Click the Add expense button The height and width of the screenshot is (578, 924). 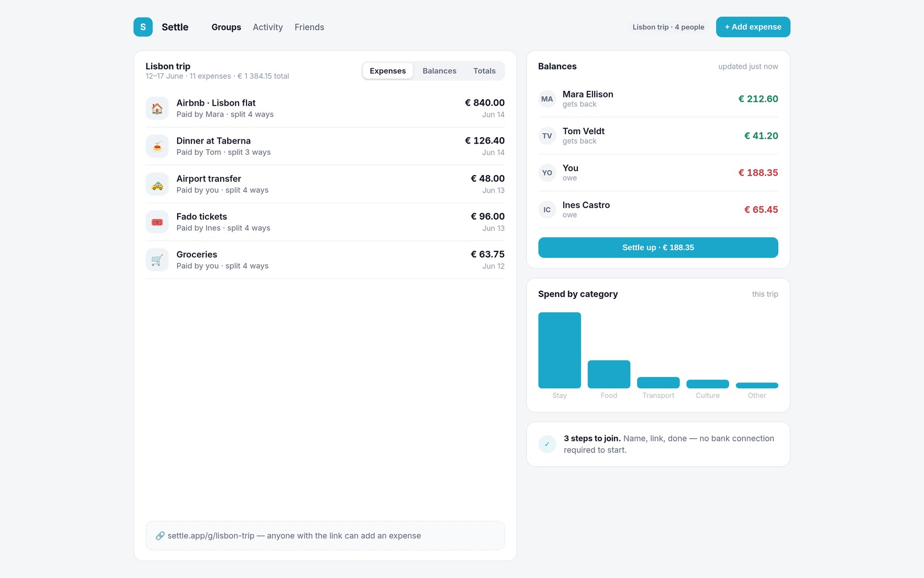click(753, 27)
